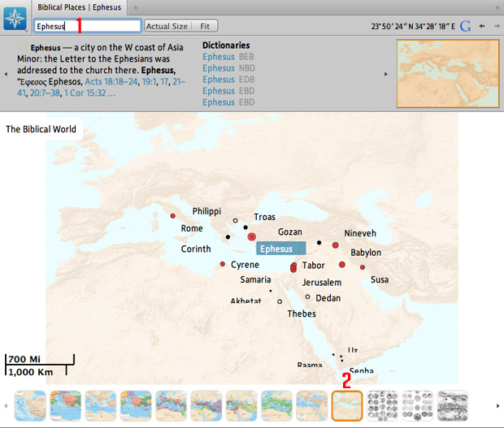Open location in Google Maps icon
The image size is (504, 428).
[x=465, y=26]
